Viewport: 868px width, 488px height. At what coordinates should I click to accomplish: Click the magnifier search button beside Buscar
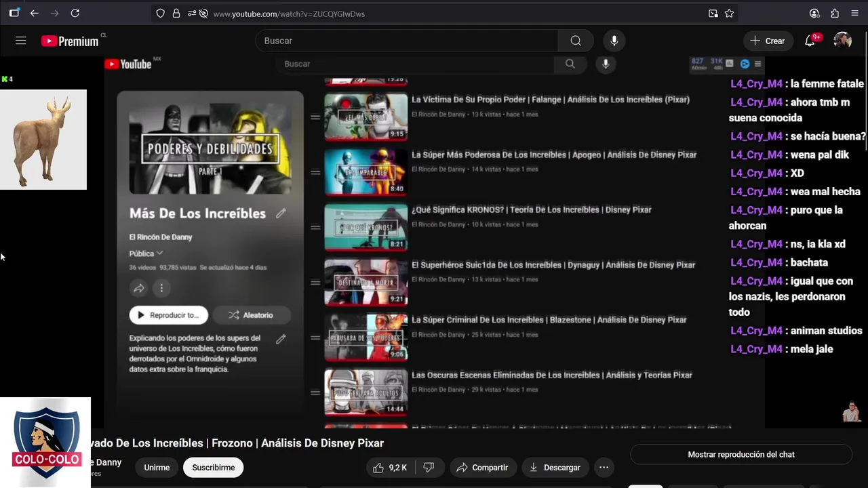[x=576, y=41]
